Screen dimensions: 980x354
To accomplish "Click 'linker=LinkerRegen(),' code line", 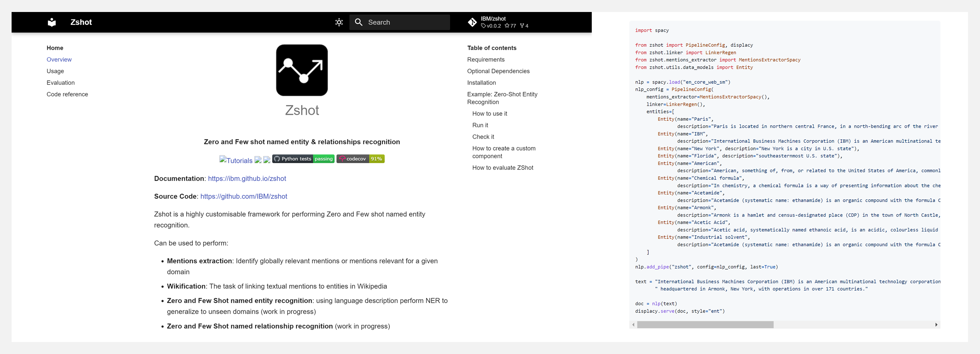I will (676, 104).
